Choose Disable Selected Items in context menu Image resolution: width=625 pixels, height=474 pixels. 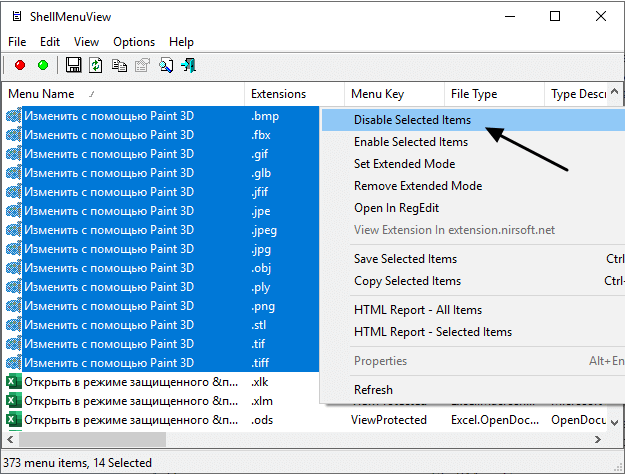click(473, 120)
